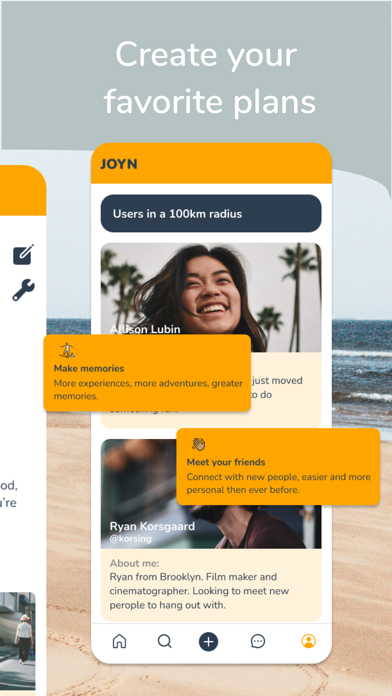This screenshot has width=392, height=696.
Task: Click the Make memories heading
Action: point(89,368)
